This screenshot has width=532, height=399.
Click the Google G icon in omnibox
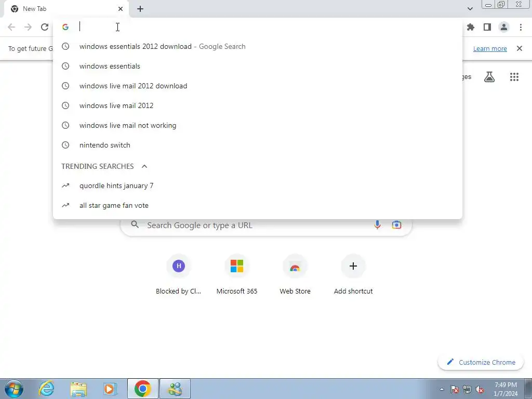point(65,27)
